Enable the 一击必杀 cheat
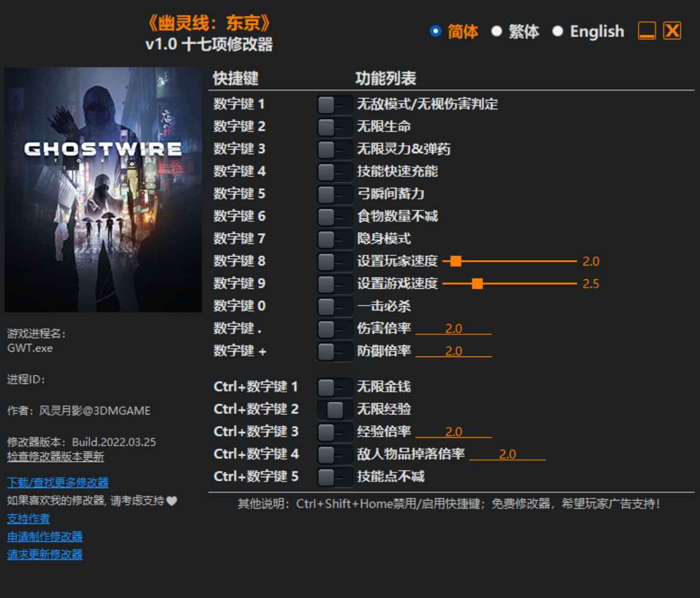The width and height of the screenshot is (700, 598). pyautogui.click(x=334, y=306)
